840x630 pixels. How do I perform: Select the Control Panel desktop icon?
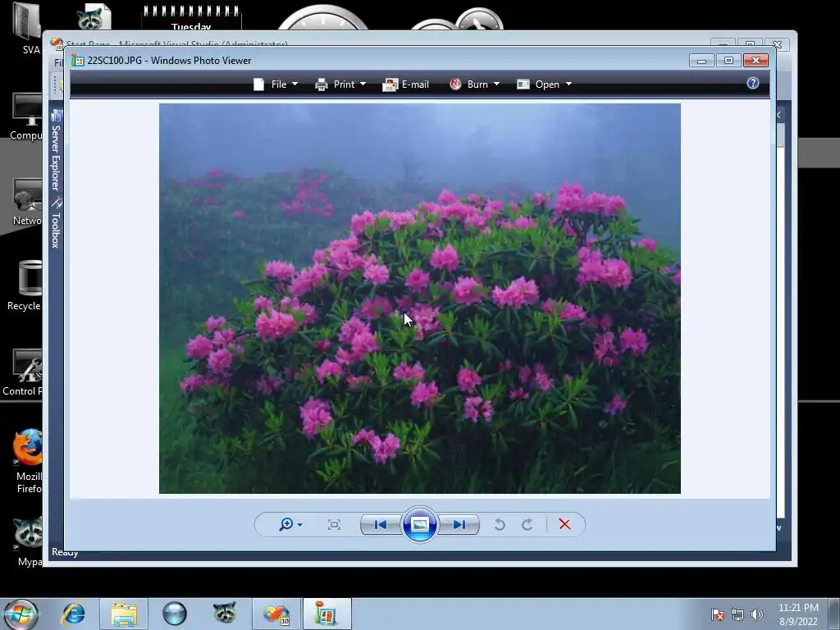22,372
